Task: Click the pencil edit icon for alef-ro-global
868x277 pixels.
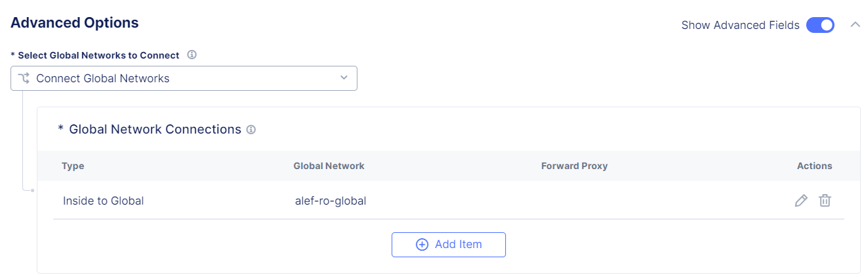Action: coord(801,201)
